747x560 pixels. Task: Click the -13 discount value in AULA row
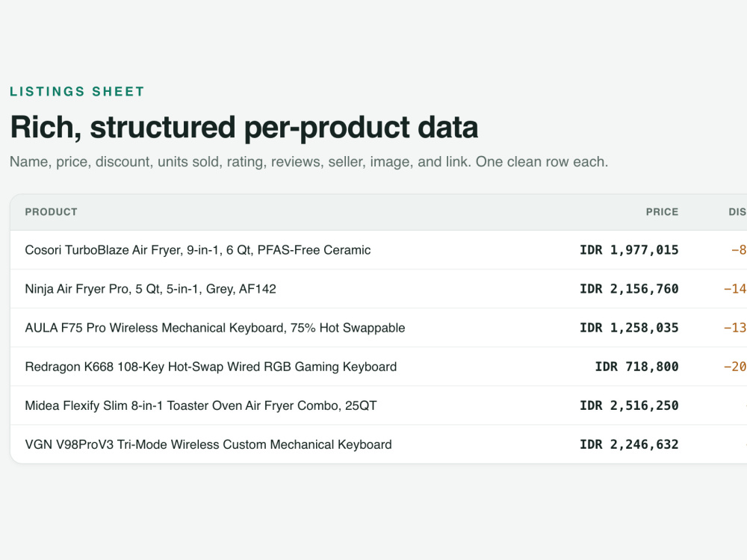[735, 328]
